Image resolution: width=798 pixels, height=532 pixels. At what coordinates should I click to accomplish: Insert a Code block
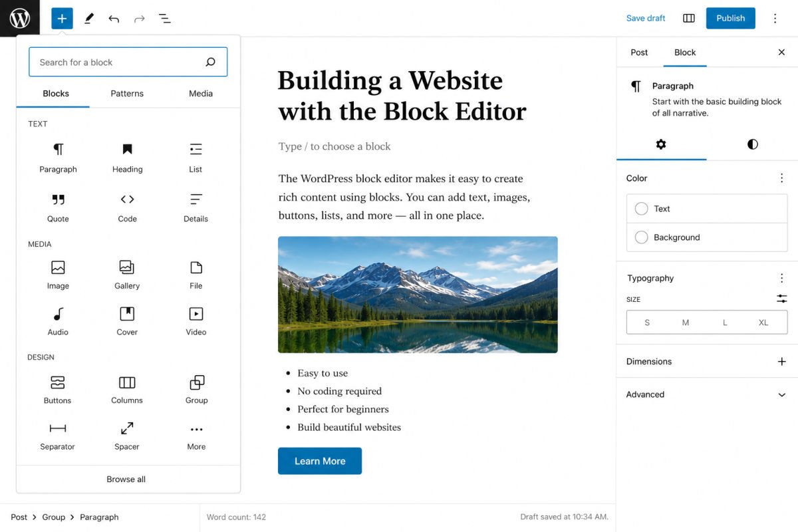[127, 207]
